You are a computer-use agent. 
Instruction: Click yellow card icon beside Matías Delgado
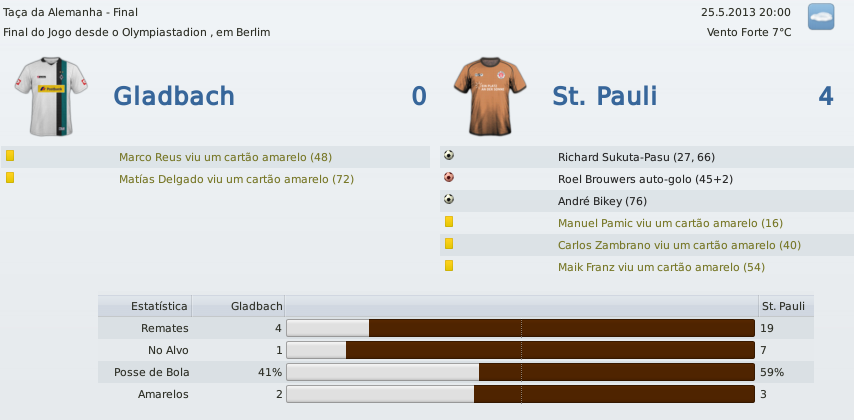10,179
